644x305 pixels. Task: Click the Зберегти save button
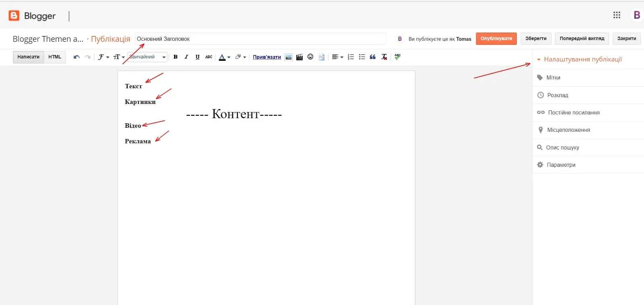click(x=536, y=39)
